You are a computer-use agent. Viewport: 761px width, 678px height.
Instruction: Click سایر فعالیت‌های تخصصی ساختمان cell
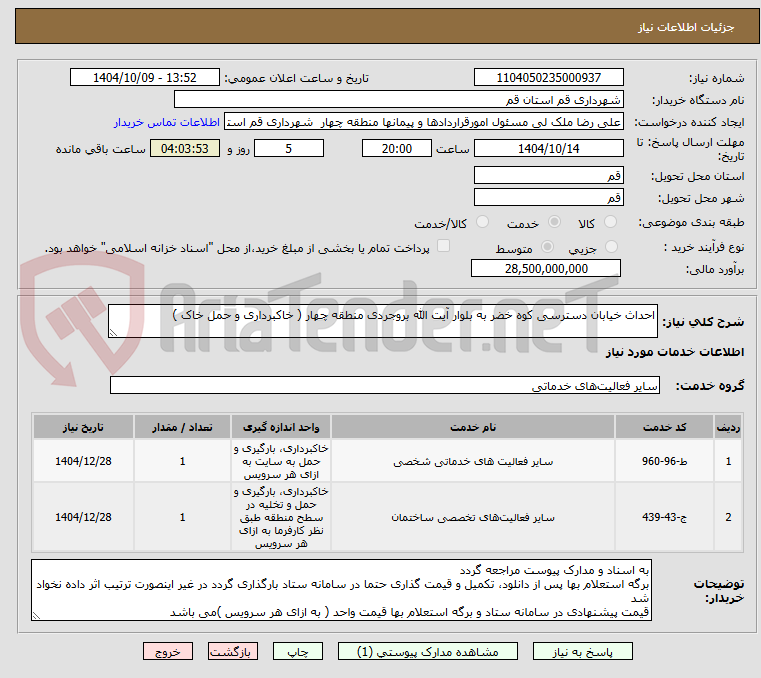coord(473,517)
